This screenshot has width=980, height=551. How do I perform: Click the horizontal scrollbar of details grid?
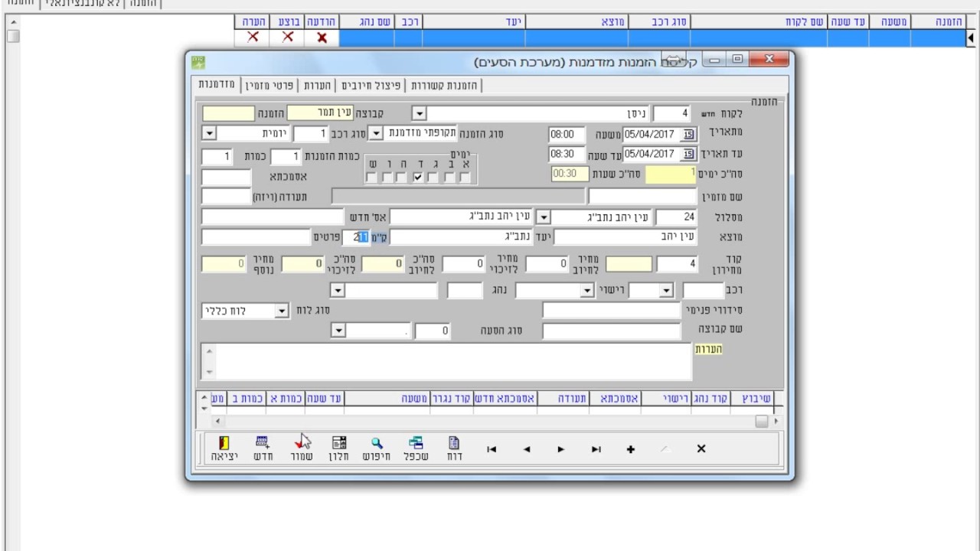tap(497, 421)
